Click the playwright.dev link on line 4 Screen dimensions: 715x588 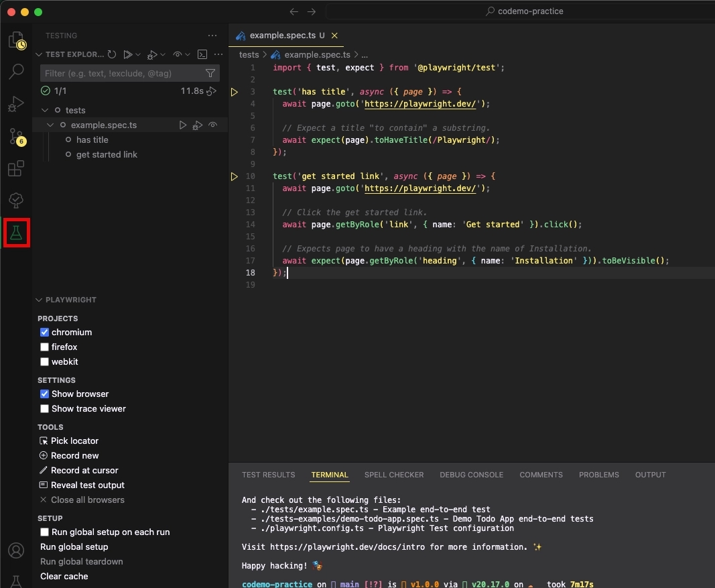[420, 104]
